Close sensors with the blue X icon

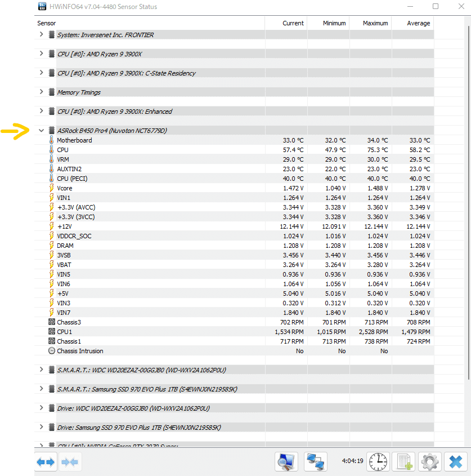point(456,462)
